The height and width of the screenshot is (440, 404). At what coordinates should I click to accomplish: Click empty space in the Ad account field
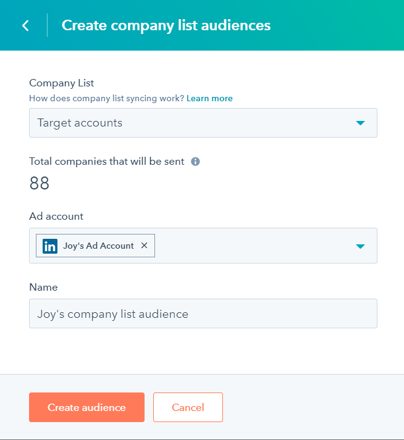253,246
